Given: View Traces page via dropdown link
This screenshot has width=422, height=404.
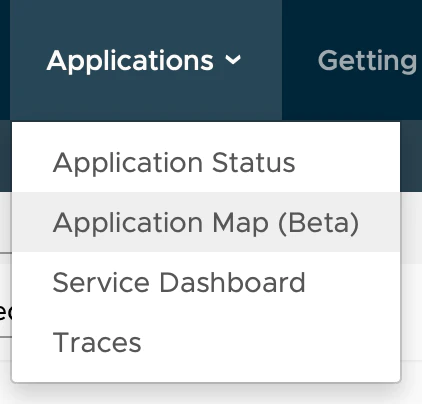Looking at the screenshot, I should tap(97, 342).
